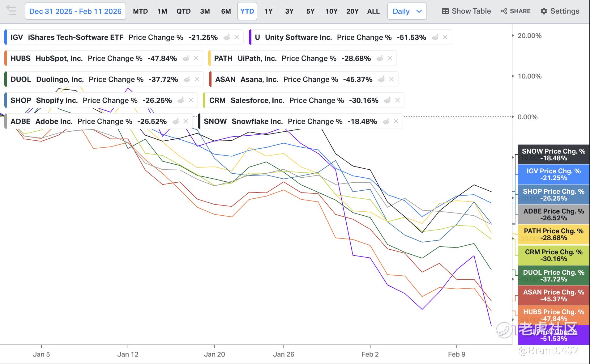Select the YTD time range tab

247,11
